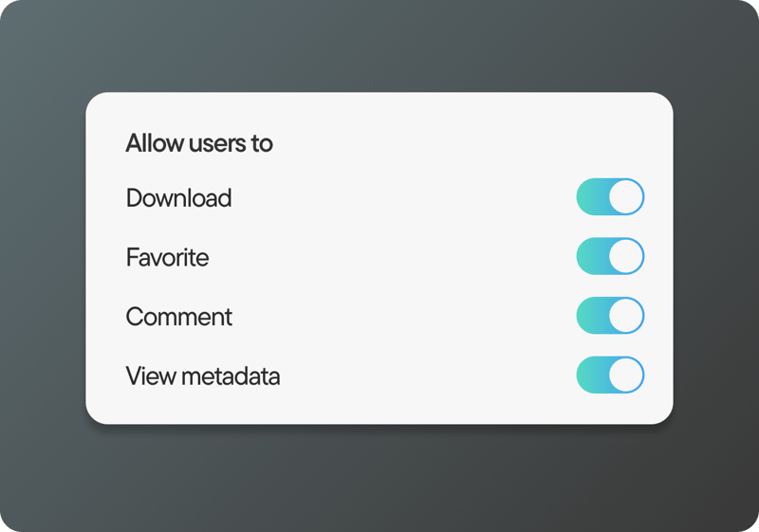Select the Download label text
The height and width of the screenshot is (532, 759).
[178, 198]
